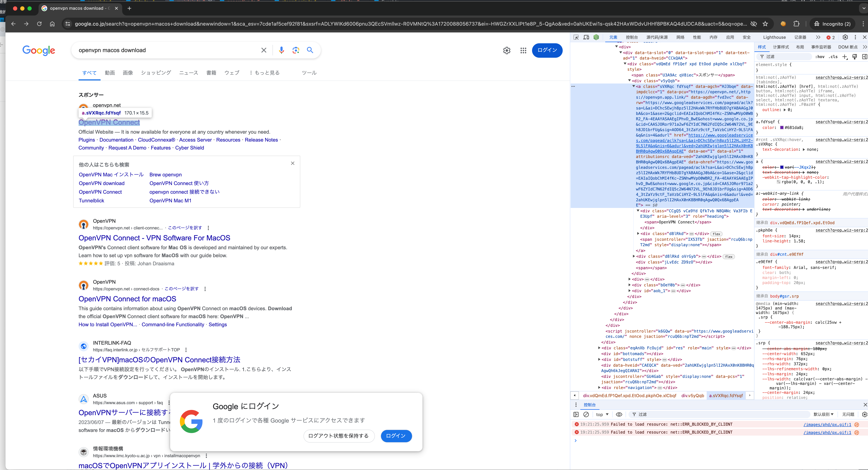Click the third-party cookies eye icon
The height and width of the screenshot is (470, 868).
pyautogui.click(x=754, y=24)
